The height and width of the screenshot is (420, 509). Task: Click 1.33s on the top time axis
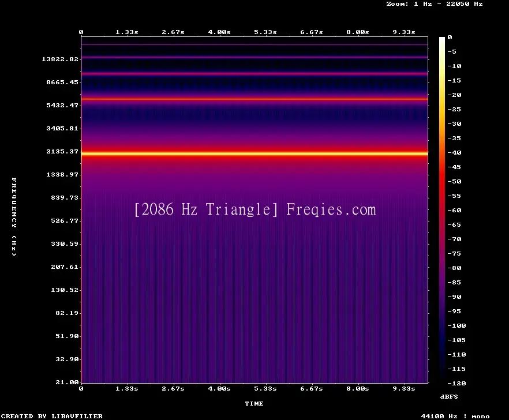(x=127, y=32)
